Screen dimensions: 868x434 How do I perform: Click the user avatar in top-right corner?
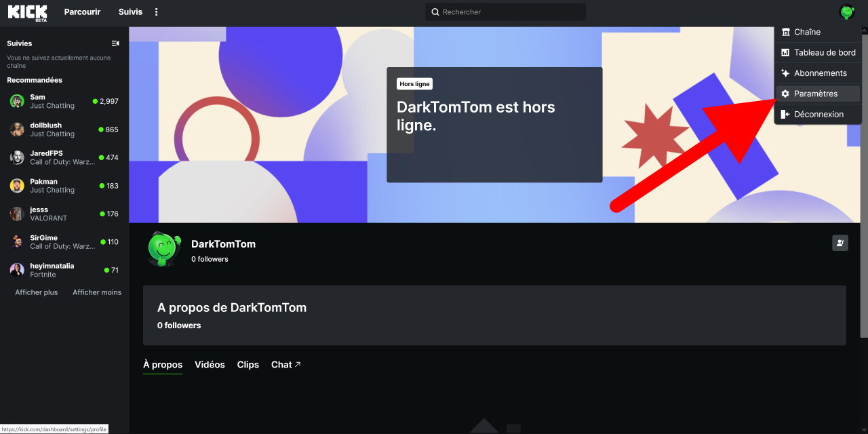(x=846, y=12)
